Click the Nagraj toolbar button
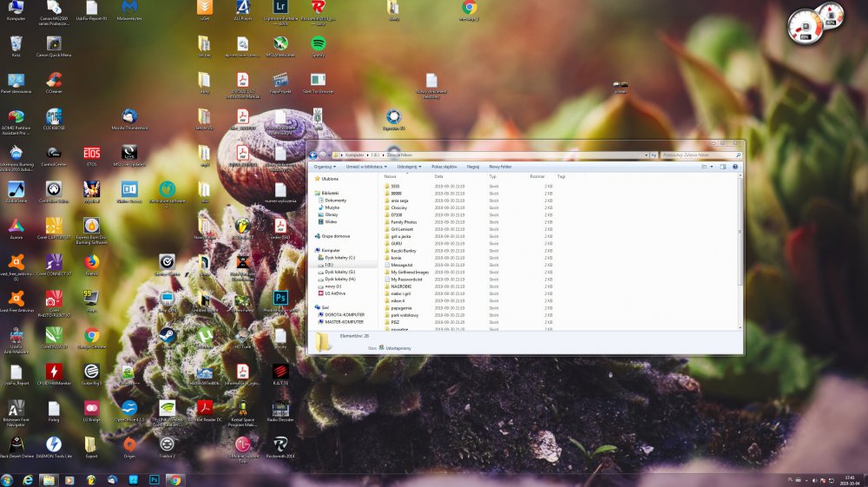Screen dimensions: 868x487 pos(473,167)
